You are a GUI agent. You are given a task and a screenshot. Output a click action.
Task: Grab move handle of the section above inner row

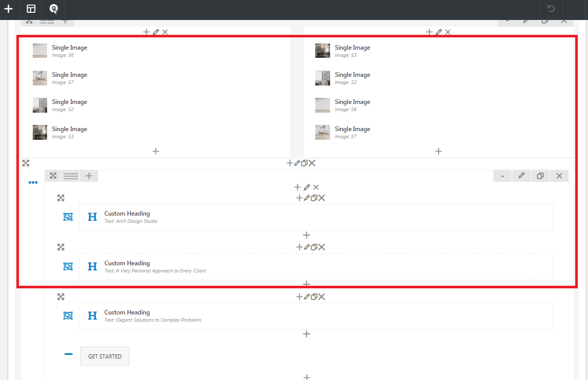pyautogui.click(x=26, y=163)
